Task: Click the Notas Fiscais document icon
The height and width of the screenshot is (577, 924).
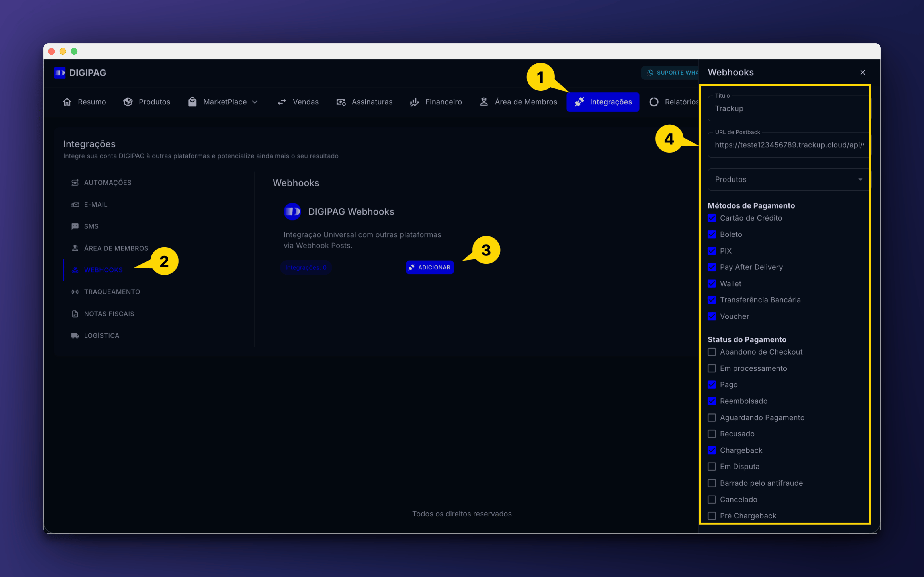Action: [x=75, y=314]
